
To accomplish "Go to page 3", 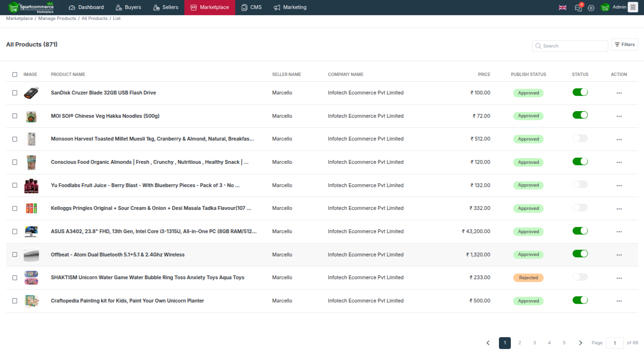I will click(534, 343).
